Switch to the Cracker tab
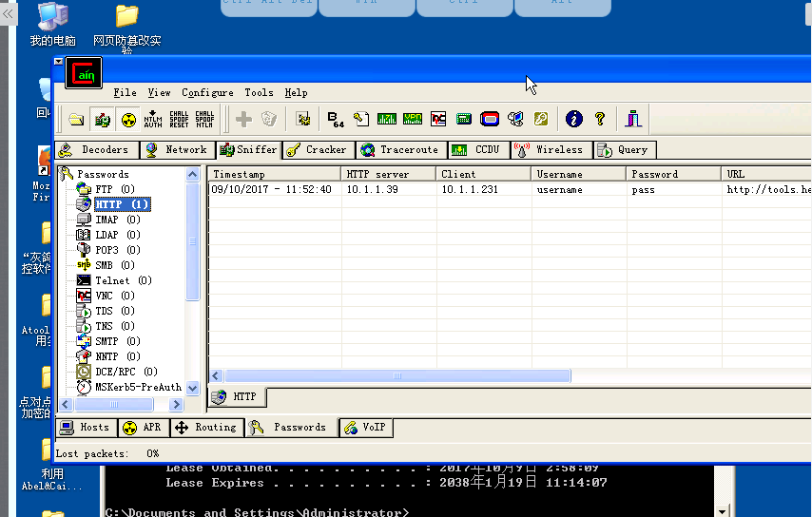Screen dimensions: 812x517 click(x=319, y=150)
